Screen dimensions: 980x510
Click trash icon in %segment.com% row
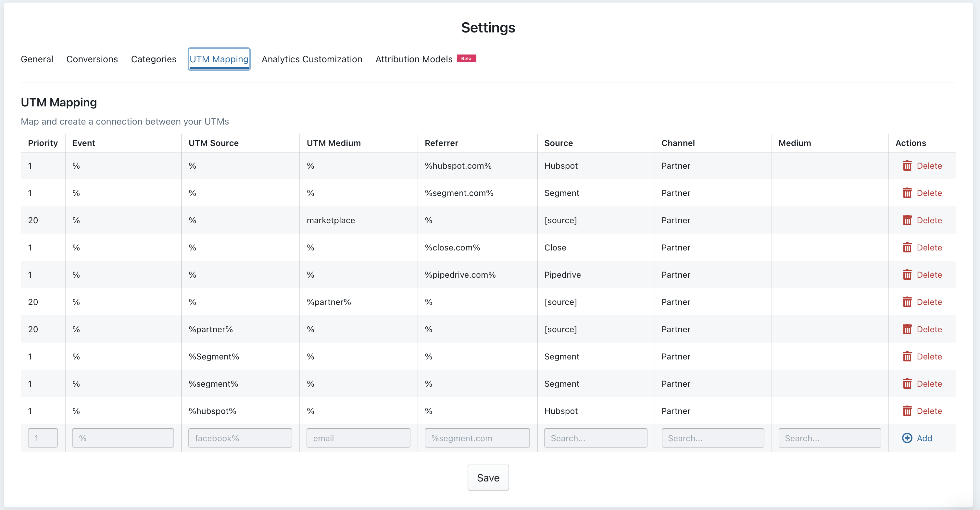[907, 193]
